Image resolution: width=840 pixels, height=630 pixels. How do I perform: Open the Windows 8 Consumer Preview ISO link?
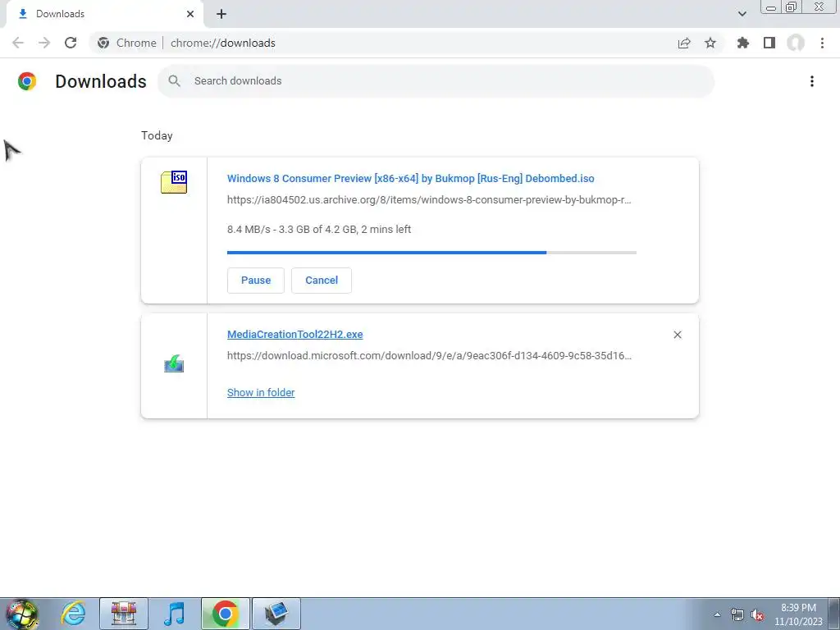(x=410, y=178)
